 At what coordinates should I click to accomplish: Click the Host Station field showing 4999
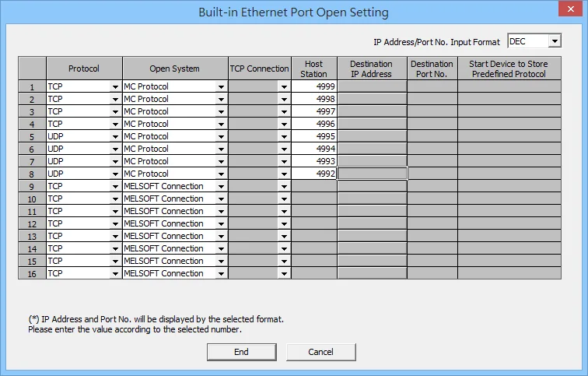coord(314,86)
